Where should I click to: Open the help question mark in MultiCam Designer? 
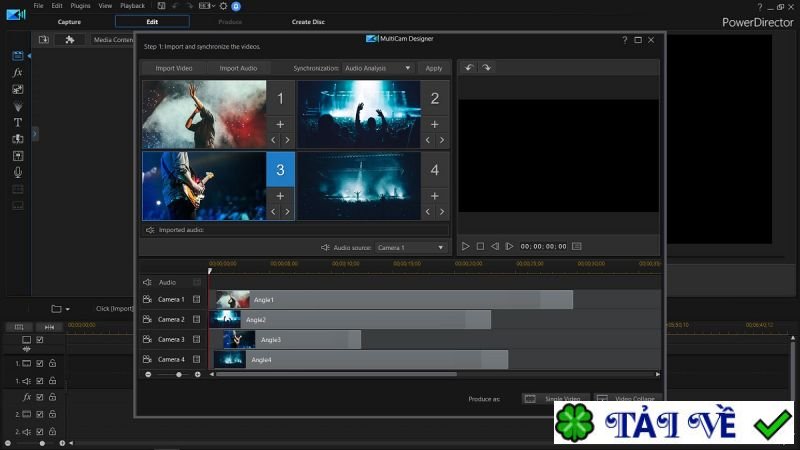[625, 40]
